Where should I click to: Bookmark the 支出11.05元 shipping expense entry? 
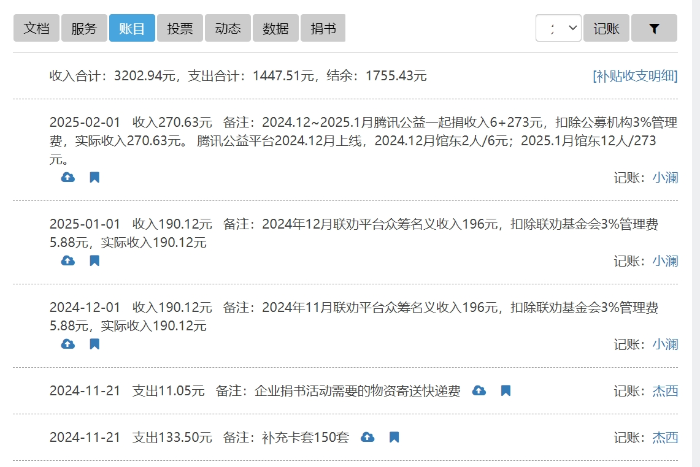(x=506, y=390)
